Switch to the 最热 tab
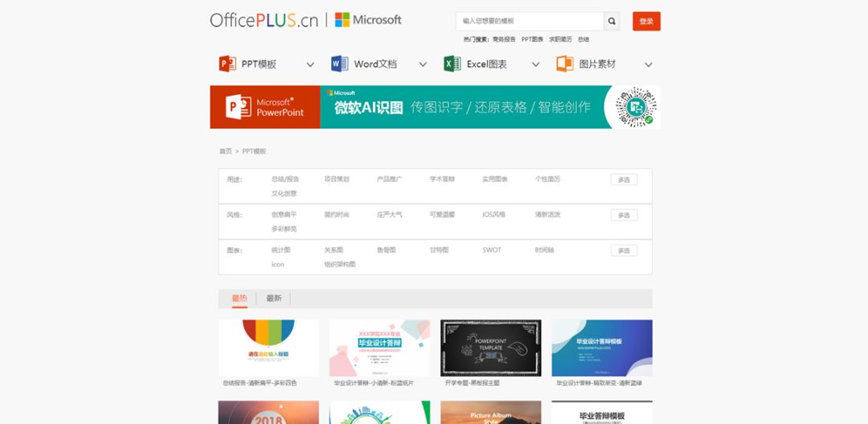 coord(240,298)
